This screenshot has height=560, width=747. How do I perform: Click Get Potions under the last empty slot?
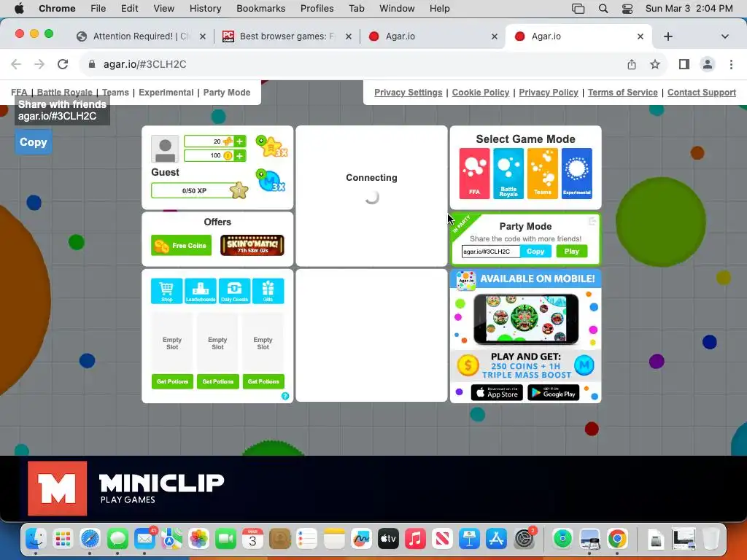263,381
